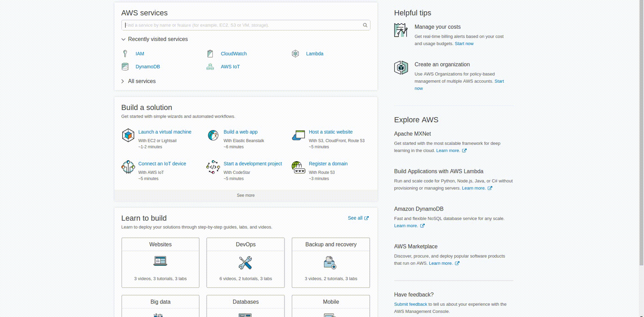Click '3 videos, 3 tutorials, 3 labs' text

(160, 279)
